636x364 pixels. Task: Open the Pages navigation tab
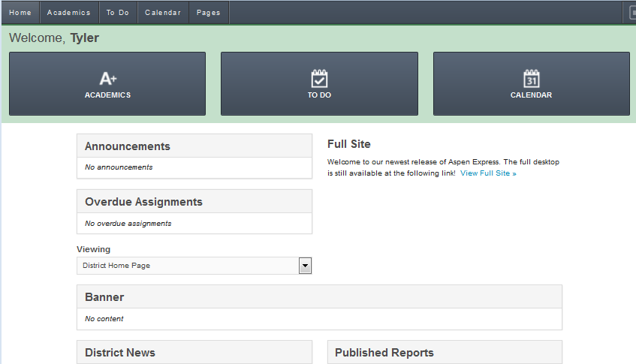tap(209, 13)
